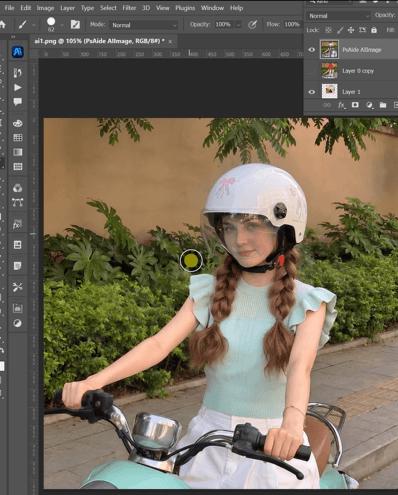Image resolution: width=398 pixels, height=495 pixels.
Task: Open the Brush Settings panel toggle icon
Action: 75,24
